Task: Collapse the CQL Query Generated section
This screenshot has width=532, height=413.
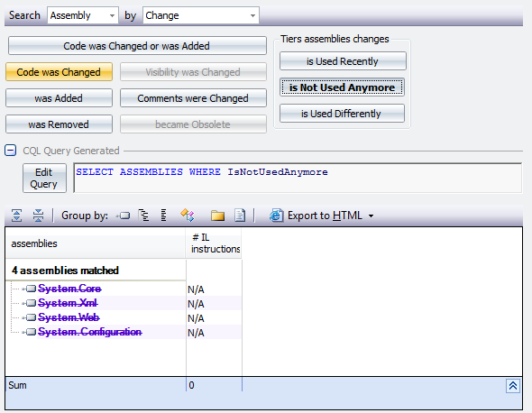Action: (x=11, y=151)
